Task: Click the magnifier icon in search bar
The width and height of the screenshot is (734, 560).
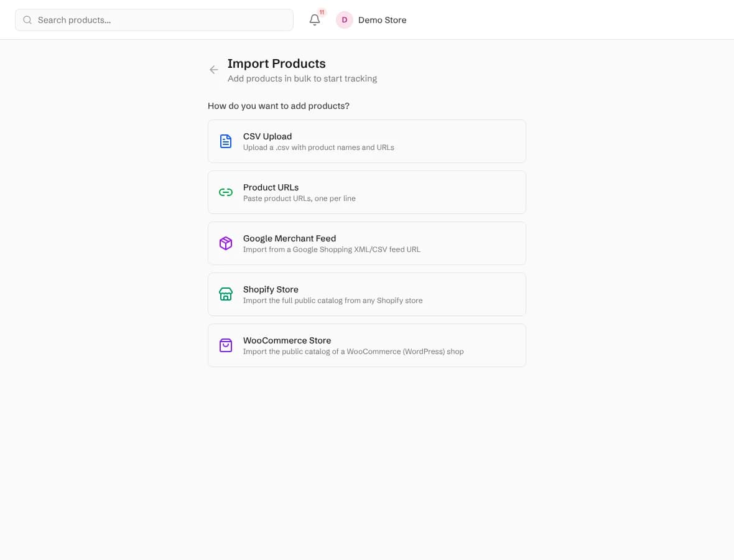Action: click(x=27, y=20)
